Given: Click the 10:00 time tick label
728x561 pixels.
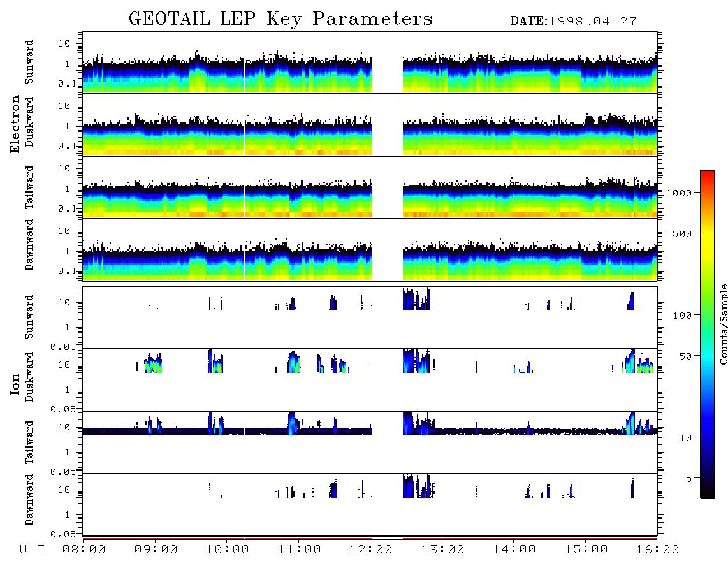Looking at the screenshot, I should tap(228, 550).
